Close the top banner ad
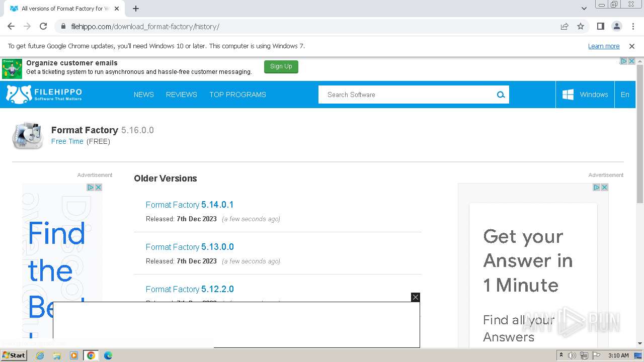Viewport: 644px width, 362px height. point(631,61)
